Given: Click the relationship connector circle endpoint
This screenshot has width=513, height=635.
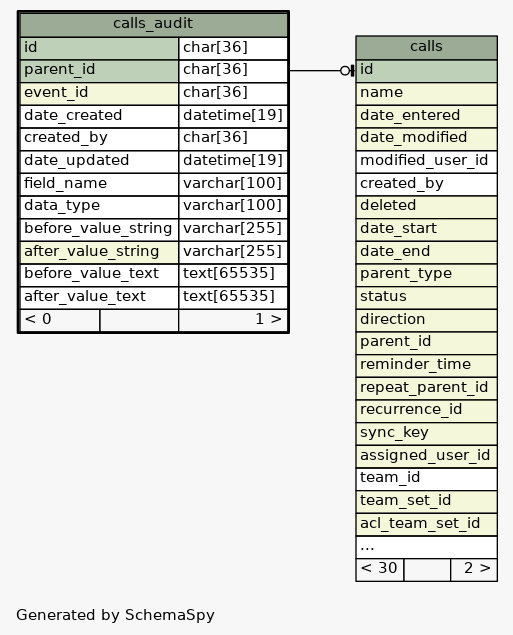Looking at the screenshot, I should click(x=345, y=71).
